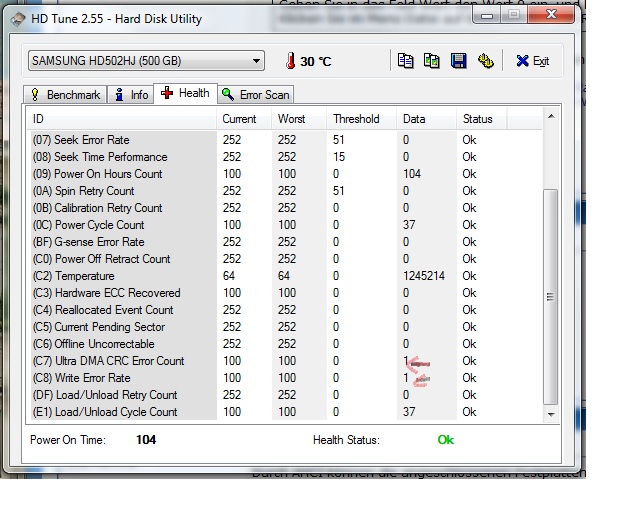Image resolution: width=639 pixels, height=527 pixels.
Task: Click the thermometer temperature icon
Action: coord(290,61)
